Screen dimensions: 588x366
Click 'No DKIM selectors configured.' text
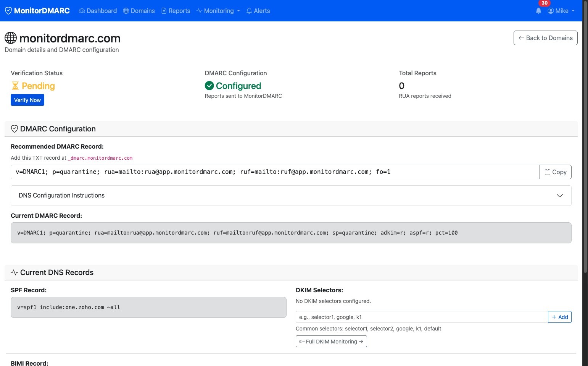point(333,301)
